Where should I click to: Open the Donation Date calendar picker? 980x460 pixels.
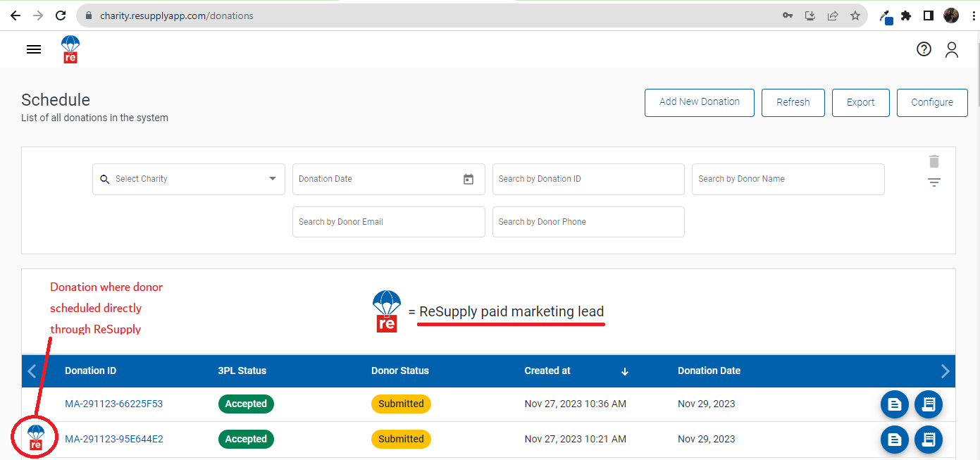pos(469,179)
